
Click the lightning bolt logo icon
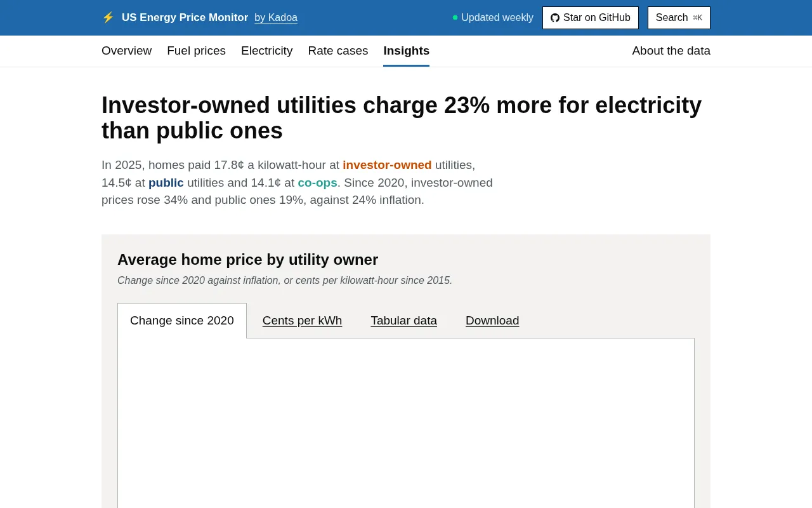coord(108,18)
